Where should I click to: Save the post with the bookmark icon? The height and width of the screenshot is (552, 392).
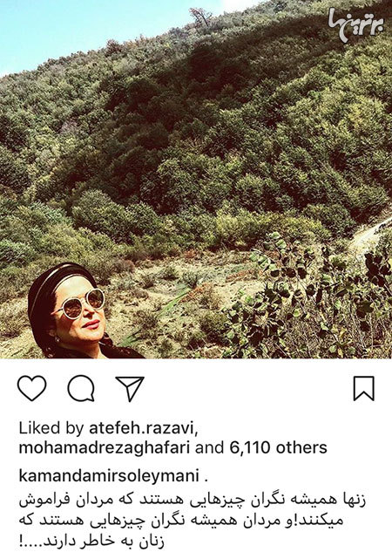pyautogui.click(x=364, y=389)
